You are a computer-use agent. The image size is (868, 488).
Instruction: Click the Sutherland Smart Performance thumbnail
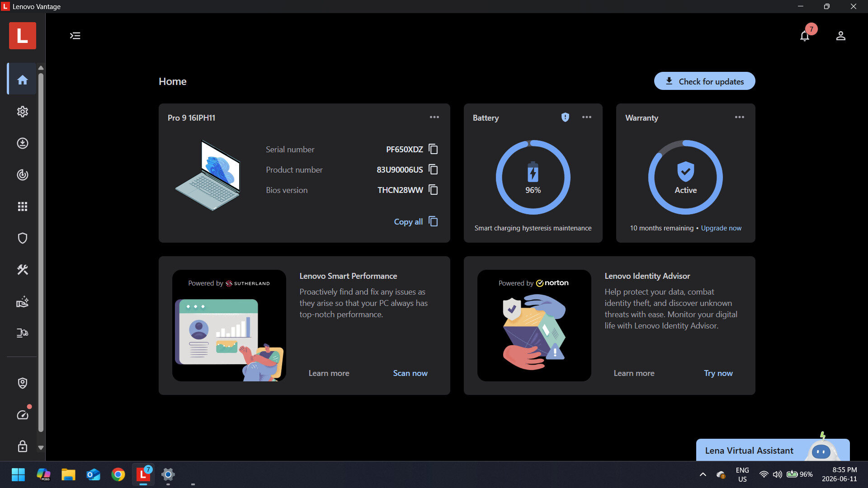coord(229,325)
